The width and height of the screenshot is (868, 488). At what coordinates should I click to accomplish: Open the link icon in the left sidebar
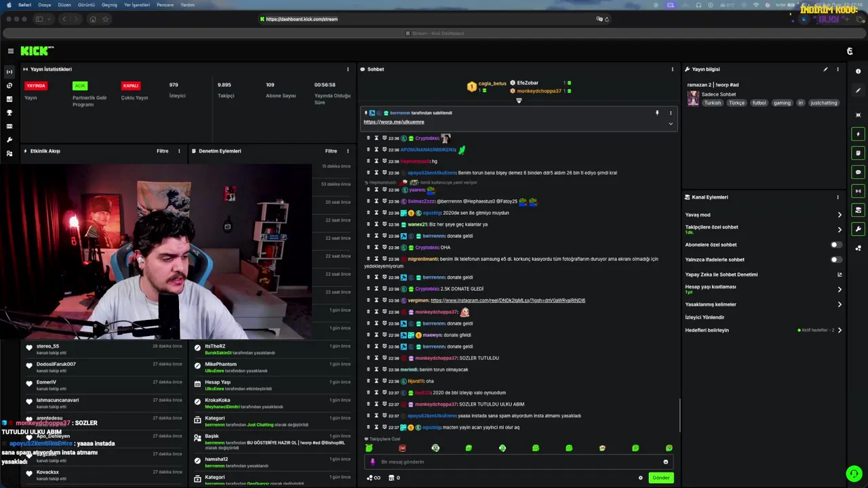pos(9,85)
